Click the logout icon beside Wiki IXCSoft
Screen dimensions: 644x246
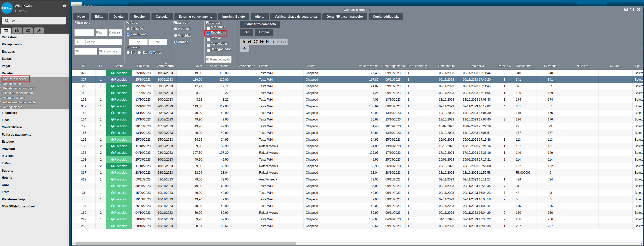[x=65, y=6]
